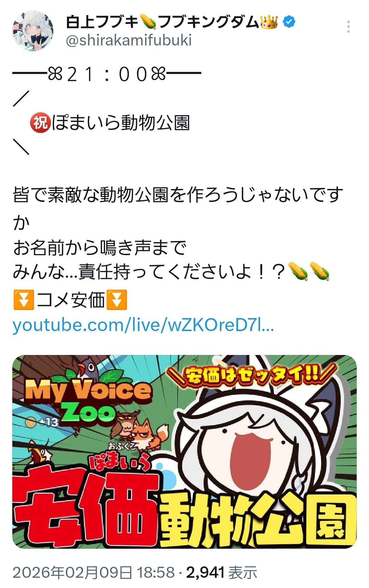This screenshot has height=588, width=369.
Task: Click the orange down-arrow emoji after コメ安価
Action: click(117, 300)
